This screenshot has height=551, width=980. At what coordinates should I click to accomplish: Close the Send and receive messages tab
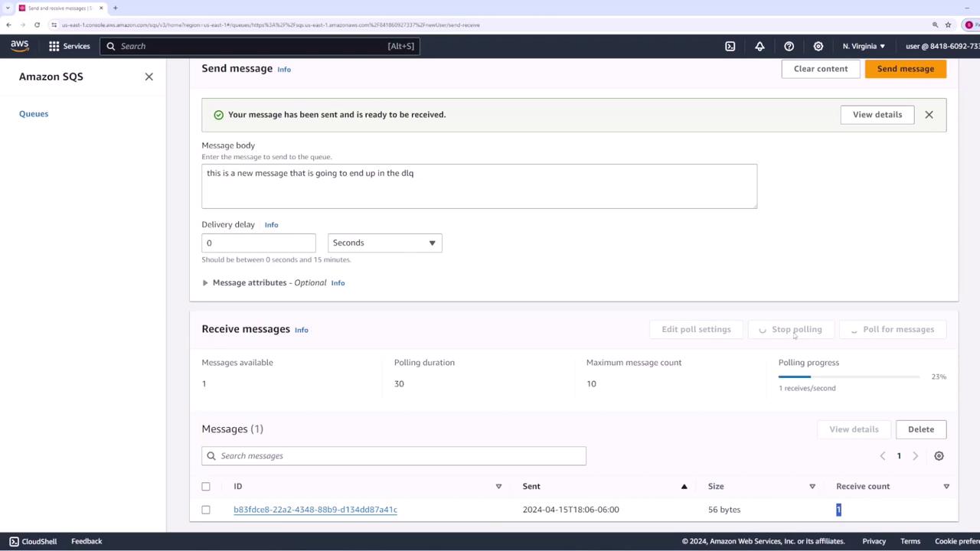click(x=101, y=8)
